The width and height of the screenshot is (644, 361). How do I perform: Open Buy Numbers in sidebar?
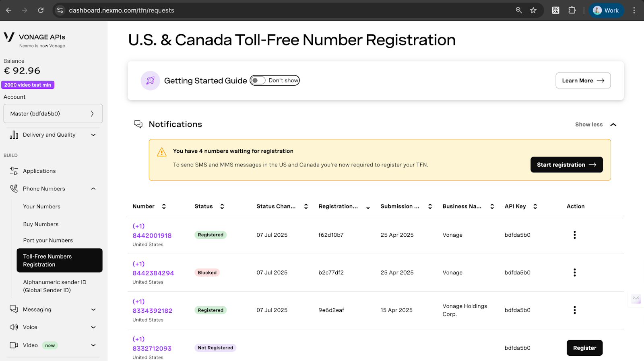click(x=41, y=224)
